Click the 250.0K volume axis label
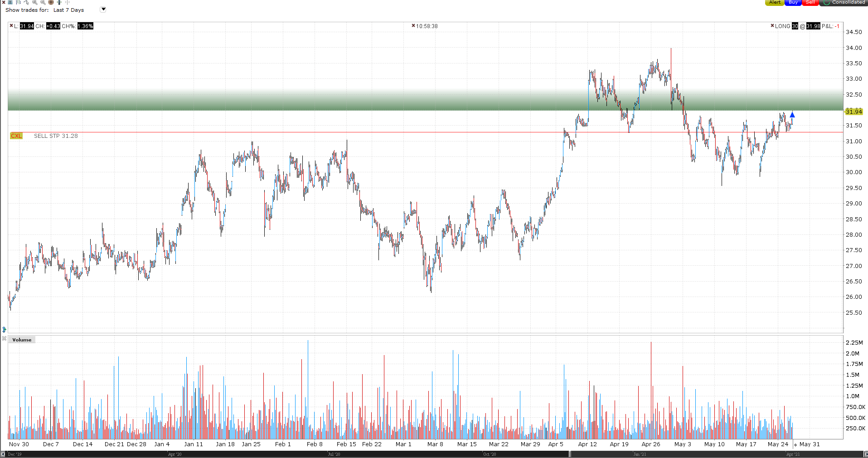This screenshot has width=868, height=458. pyautogui.click(x=856, y=428)
